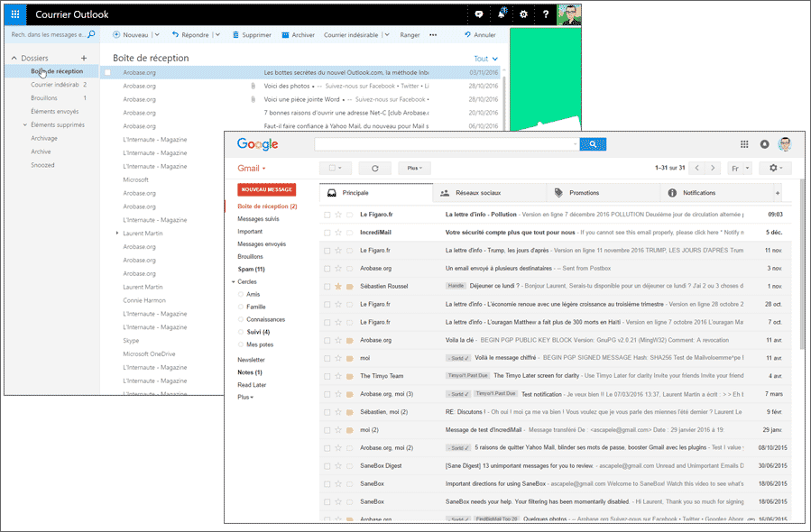Switch to the Notifications tab

716,193
